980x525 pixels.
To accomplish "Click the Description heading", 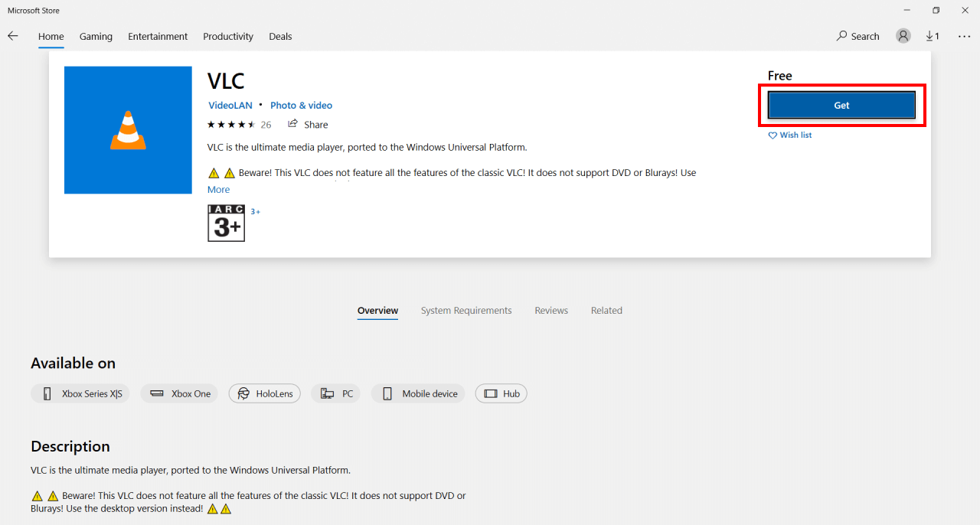I will pos(70,446).
